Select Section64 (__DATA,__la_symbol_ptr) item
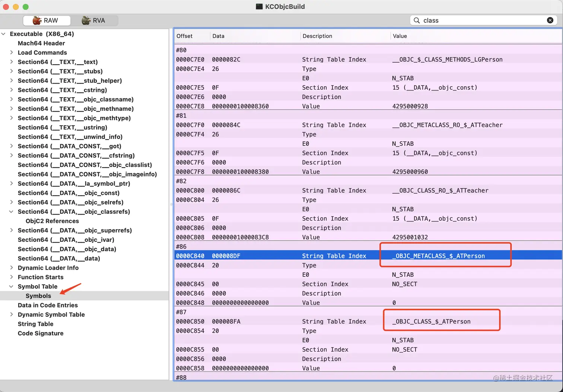This screenshot has width=563, height=392. click(x=74, y=183)
